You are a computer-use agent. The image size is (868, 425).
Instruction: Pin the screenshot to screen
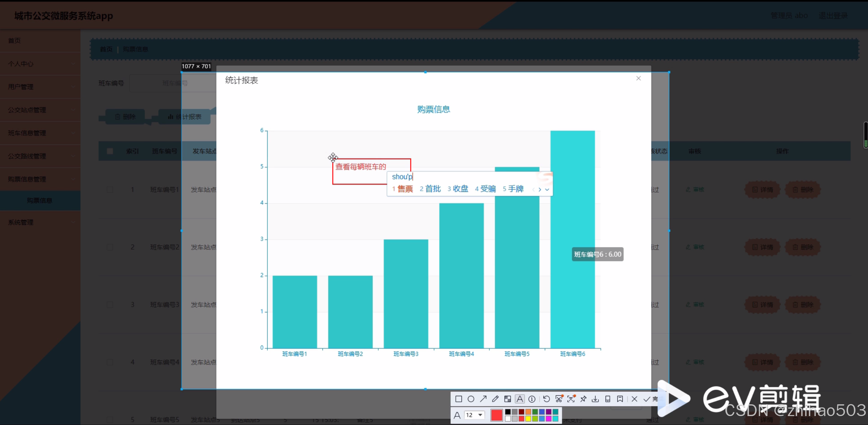pos(583,399)
